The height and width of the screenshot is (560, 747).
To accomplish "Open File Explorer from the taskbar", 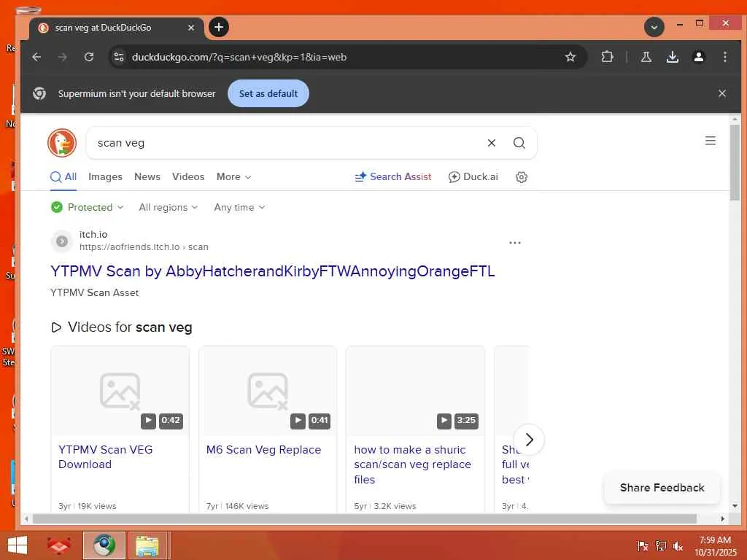I will pos(147,545).
